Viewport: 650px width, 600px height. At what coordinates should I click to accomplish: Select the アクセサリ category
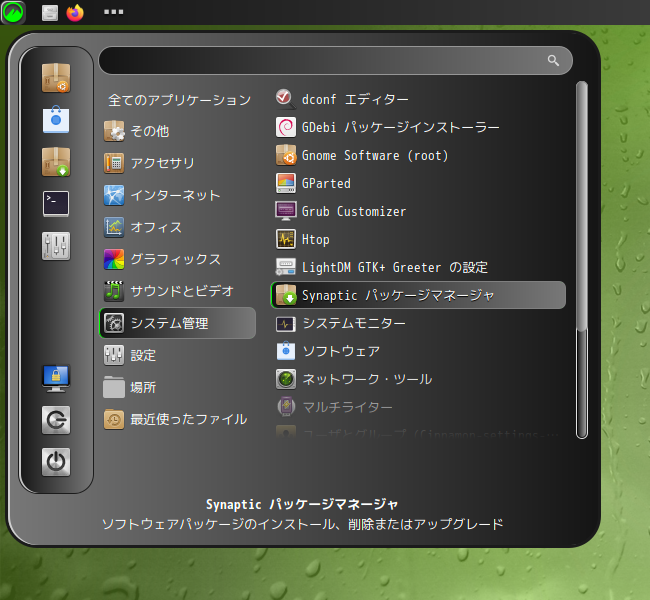177,163
